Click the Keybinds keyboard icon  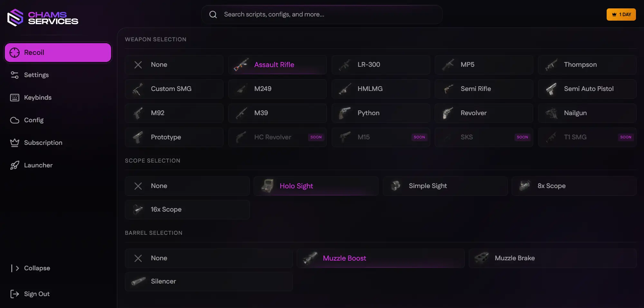tap(14, 98)
